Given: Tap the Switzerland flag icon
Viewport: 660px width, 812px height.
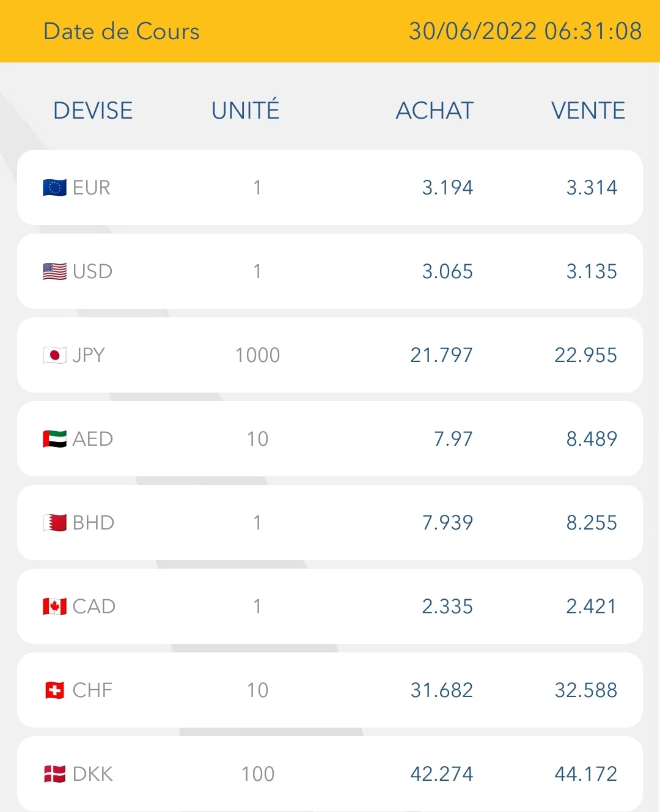Looking at the screenshot, I should click(54, 690).
